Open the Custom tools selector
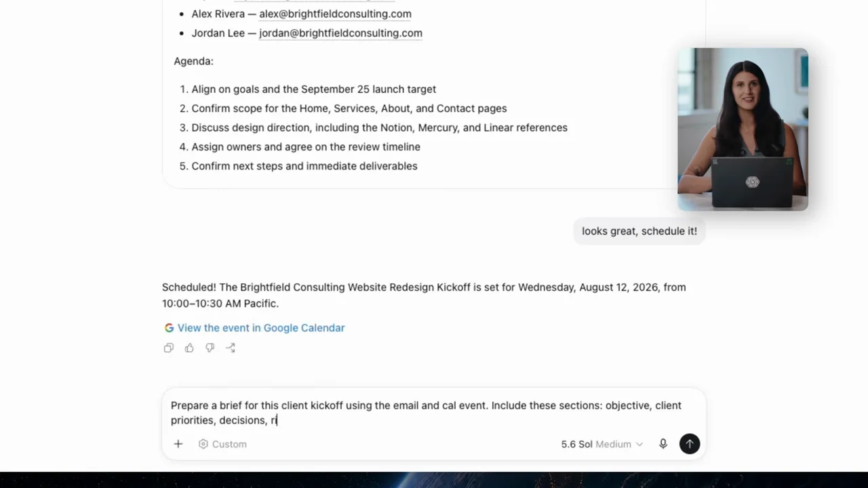The width and height of the screenshot is (868, 488). coord(222,444)
